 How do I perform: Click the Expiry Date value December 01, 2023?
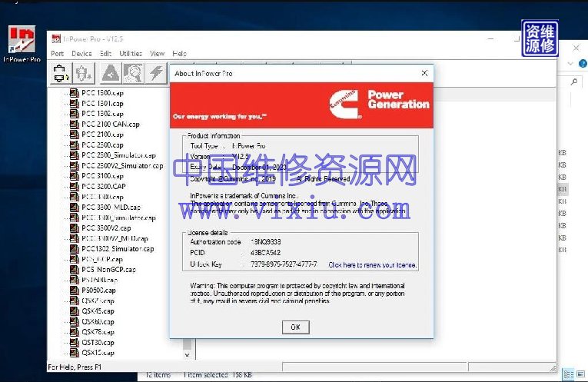[259, 168]
